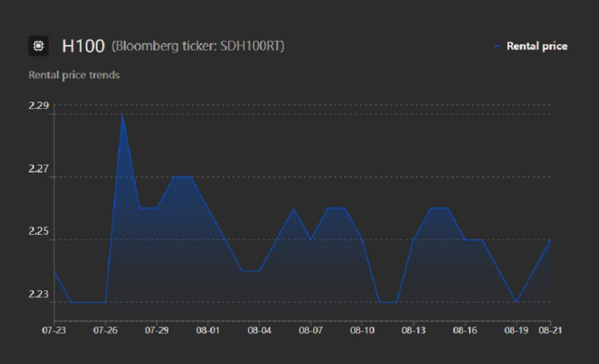Click the 07-29 x-axis date label

[157, 331]
